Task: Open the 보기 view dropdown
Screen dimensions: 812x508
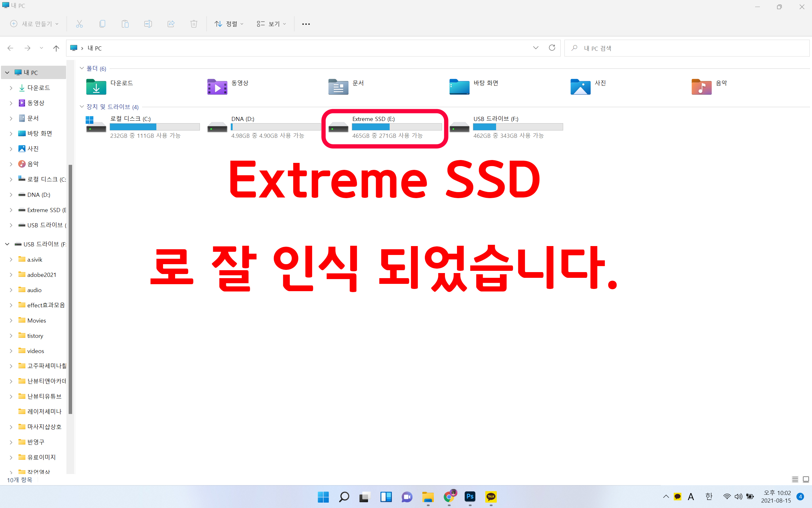Action: pos(271,24)
